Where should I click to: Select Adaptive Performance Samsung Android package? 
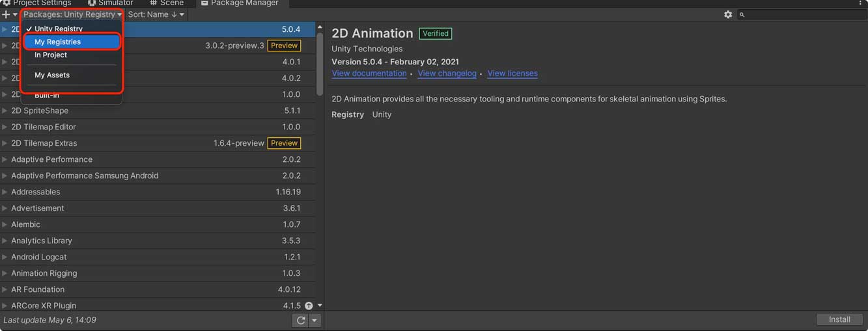click(x=158, y=176)
